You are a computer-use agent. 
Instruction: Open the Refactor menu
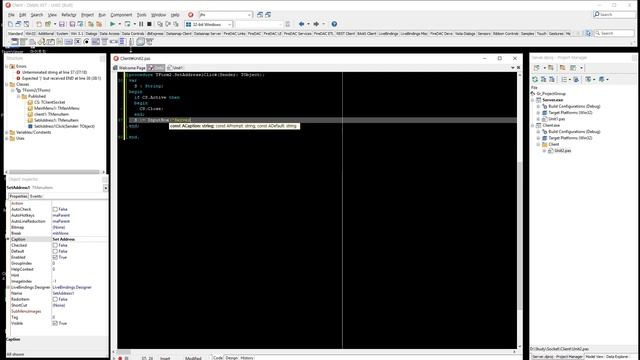[x=69, y=15]
